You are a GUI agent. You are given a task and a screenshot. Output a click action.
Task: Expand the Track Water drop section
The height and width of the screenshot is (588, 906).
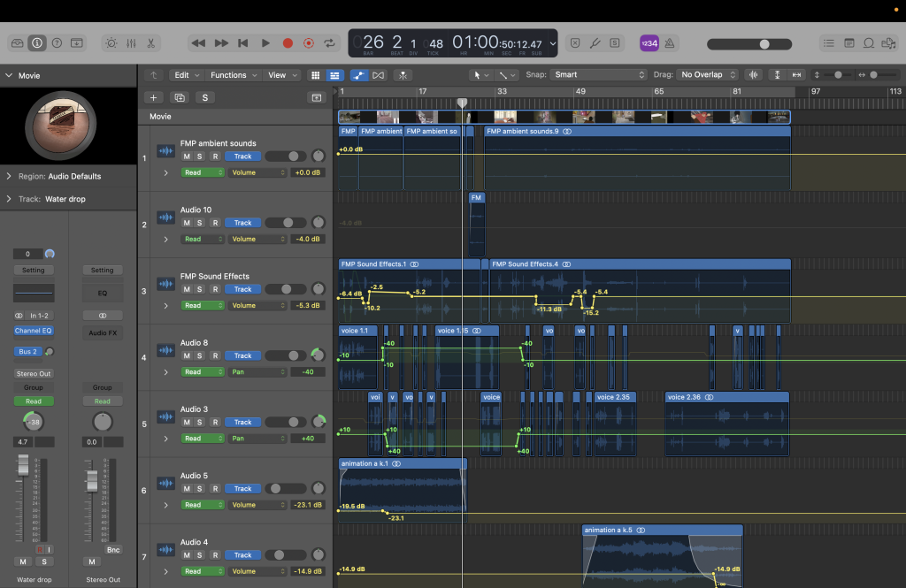coord(9,199)
